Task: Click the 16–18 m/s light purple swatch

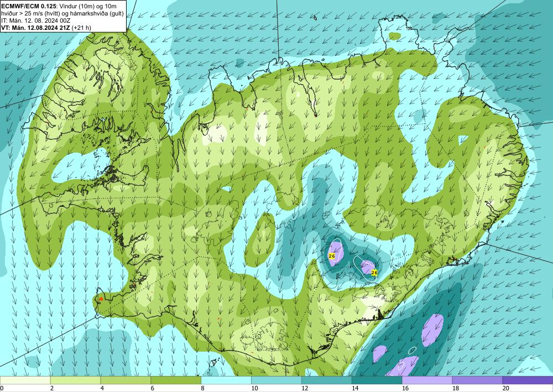Action: pyautogui.click(x=427, y=380)
